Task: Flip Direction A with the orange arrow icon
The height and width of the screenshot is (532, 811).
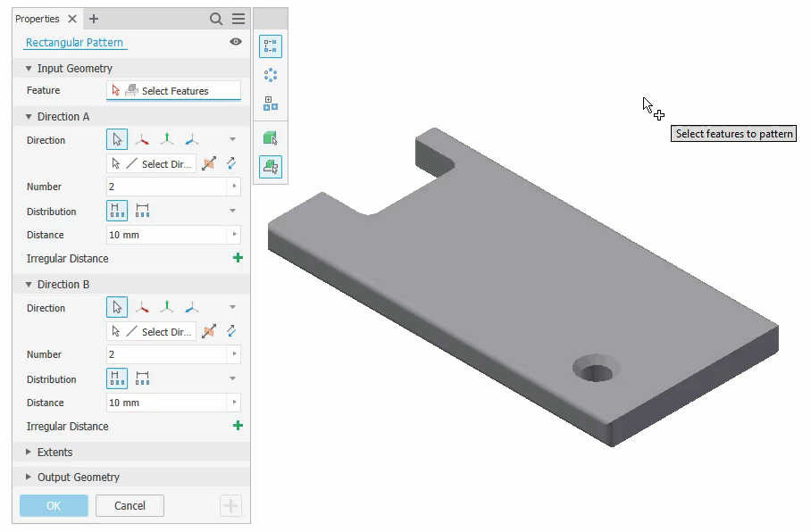Action: (209, 164)
